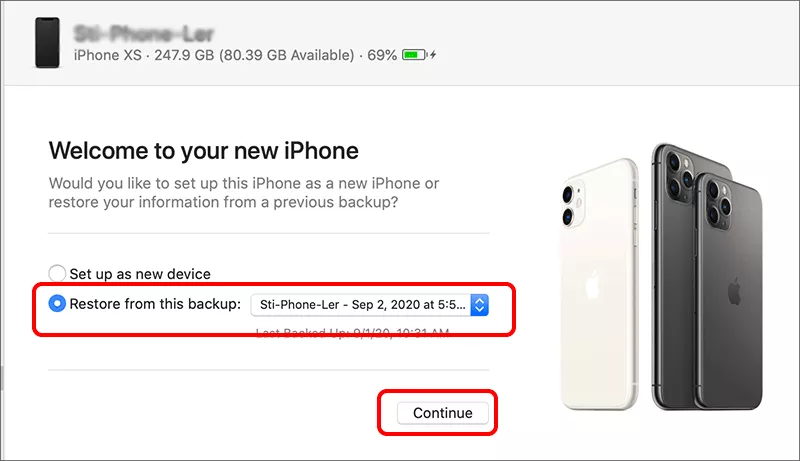The image size is (800, 461).
Task: Click the 69% battery percentage text
Action: point(382,55)
